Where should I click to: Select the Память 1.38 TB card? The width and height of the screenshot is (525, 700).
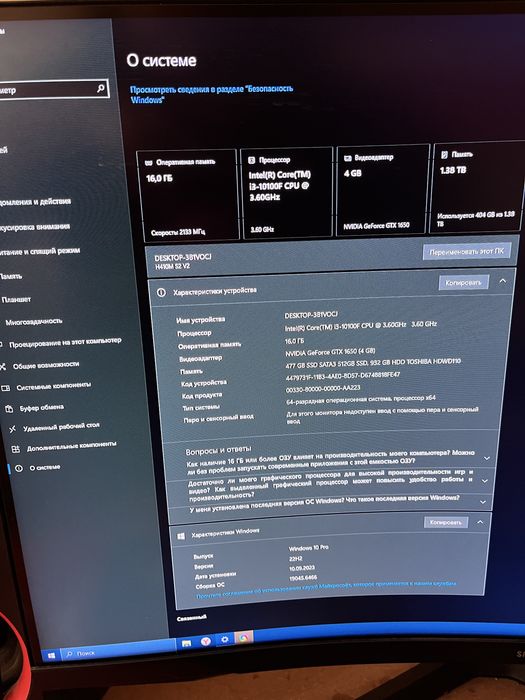(x=479, y=187)
